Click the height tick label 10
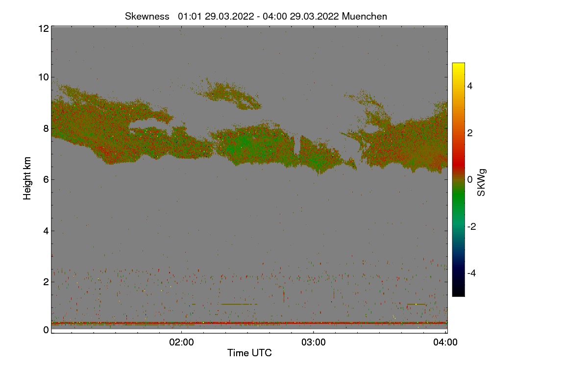Screen dimensions: 588x392 (x=43, y=77)
